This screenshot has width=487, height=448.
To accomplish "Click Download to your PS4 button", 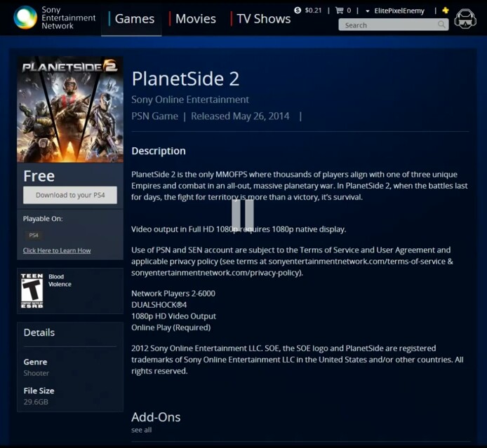I will point(70,195).
